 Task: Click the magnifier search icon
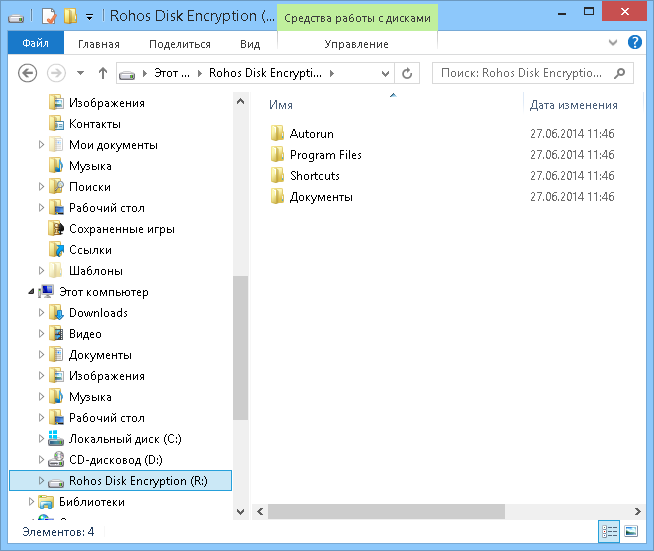pos(620,73)
